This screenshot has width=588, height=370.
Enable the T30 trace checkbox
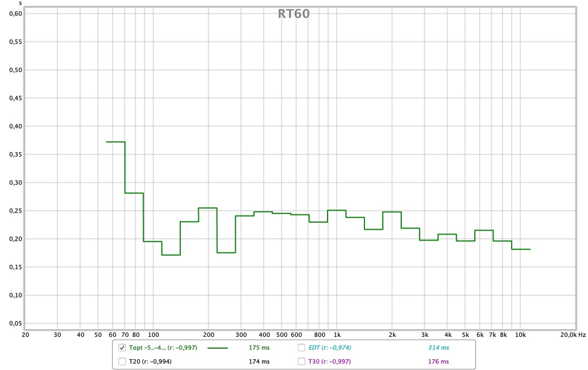coord(301,361)
